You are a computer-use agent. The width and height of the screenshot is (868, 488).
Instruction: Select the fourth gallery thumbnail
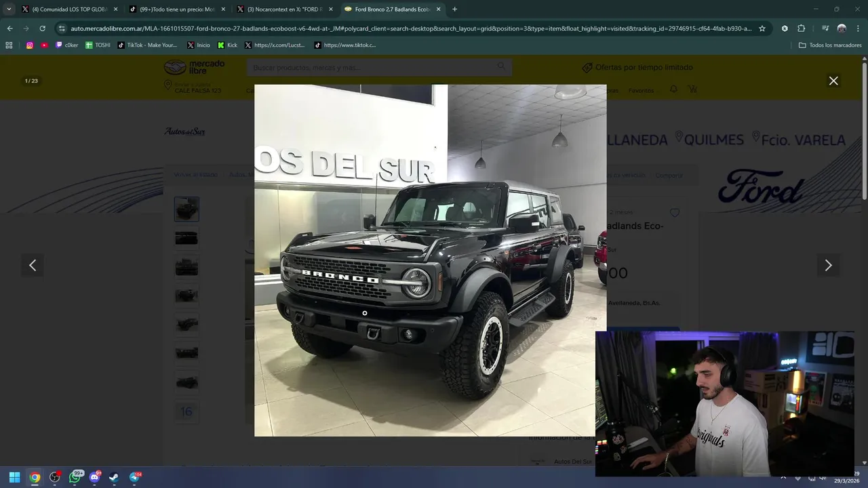click(x=186, y=296)
